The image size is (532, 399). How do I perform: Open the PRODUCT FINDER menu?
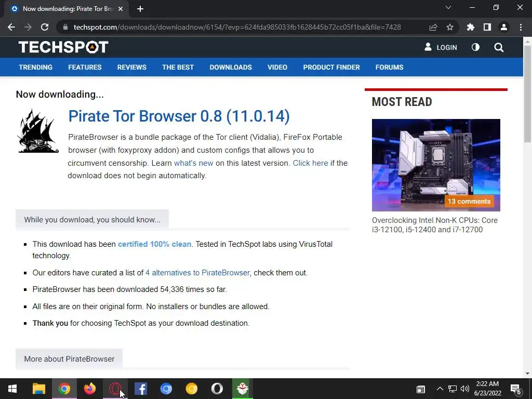click(x=331, y=67)
